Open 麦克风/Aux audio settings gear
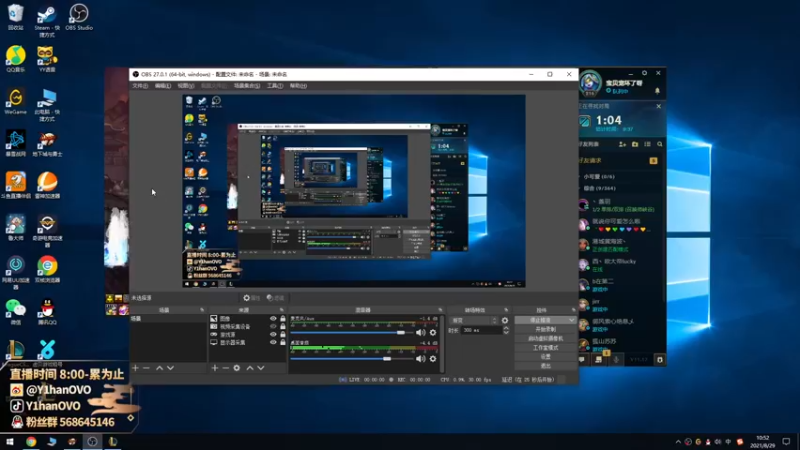This screenshot has width=800, height=450. click(433, 333)
